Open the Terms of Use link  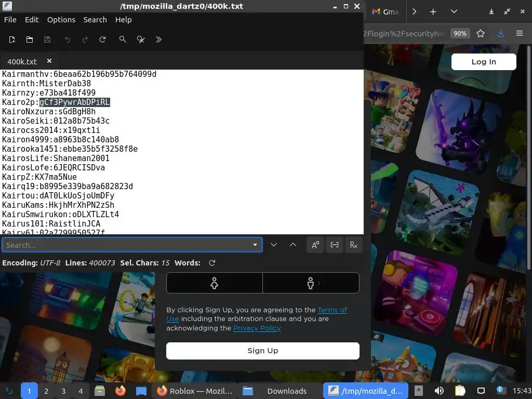[332, 310]
